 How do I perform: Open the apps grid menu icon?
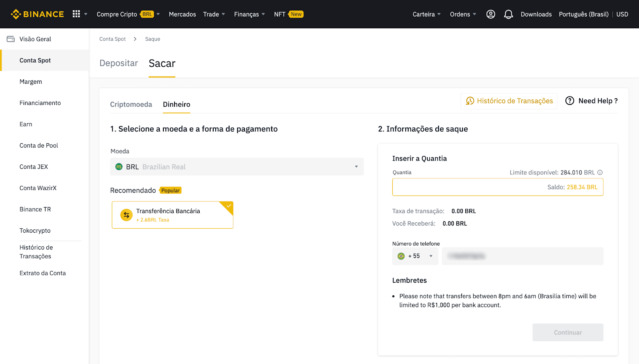76,14
